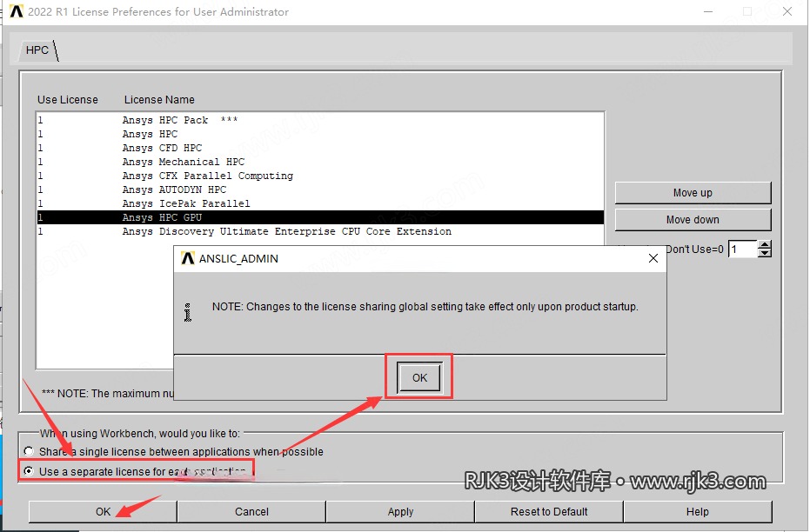This screenshot has width=810, height=532.
Task: Open Help for License Preferences
Action: 698,511
